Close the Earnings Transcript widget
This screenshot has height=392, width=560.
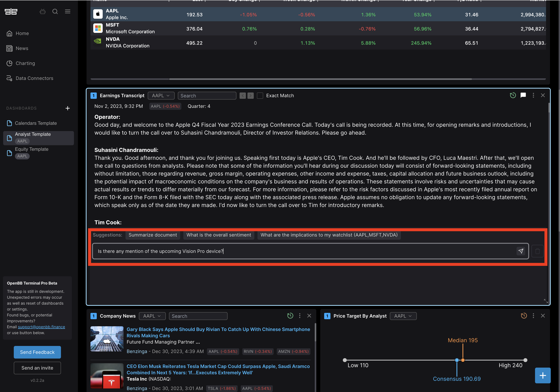point(543,95)
